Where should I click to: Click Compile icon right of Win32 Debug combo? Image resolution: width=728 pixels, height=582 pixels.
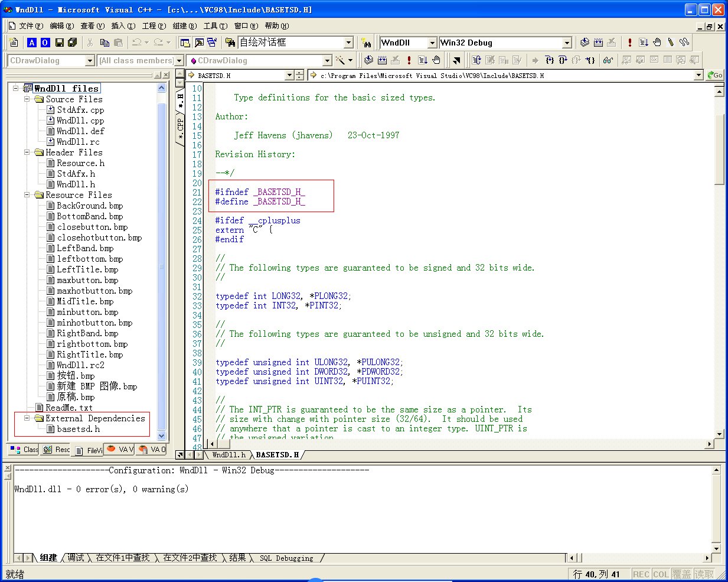[x=585, y=43]
